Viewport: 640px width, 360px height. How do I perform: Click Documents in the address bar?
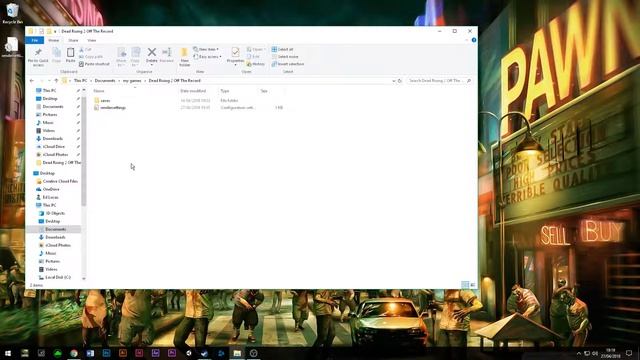tap(105, 81)
